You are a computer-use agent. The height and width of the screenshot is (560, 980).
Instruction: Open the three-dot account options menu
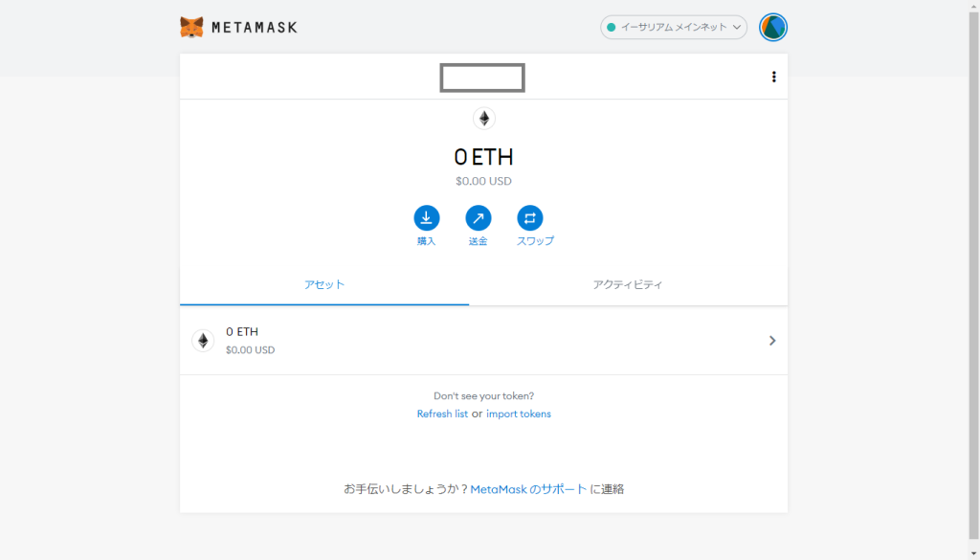pyautogui.click(x=773, y=77)
